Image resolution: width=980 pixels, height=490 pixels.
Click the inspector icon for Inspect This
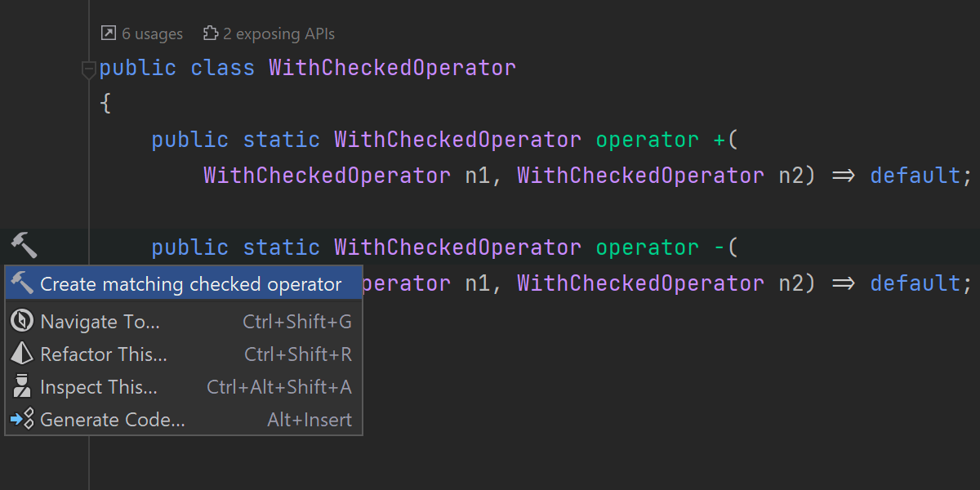pyautogui.click(x=22, y=386)
